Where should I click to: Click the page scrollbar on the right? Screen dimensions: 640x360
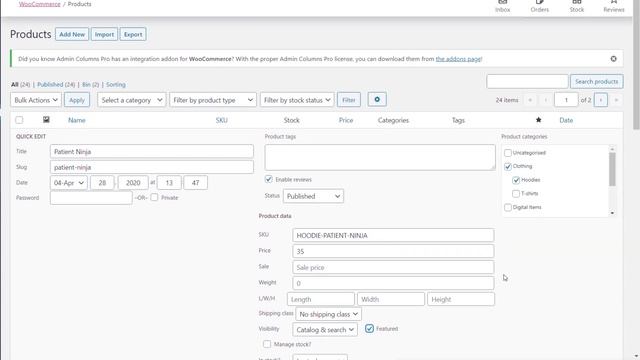(636, 65)
